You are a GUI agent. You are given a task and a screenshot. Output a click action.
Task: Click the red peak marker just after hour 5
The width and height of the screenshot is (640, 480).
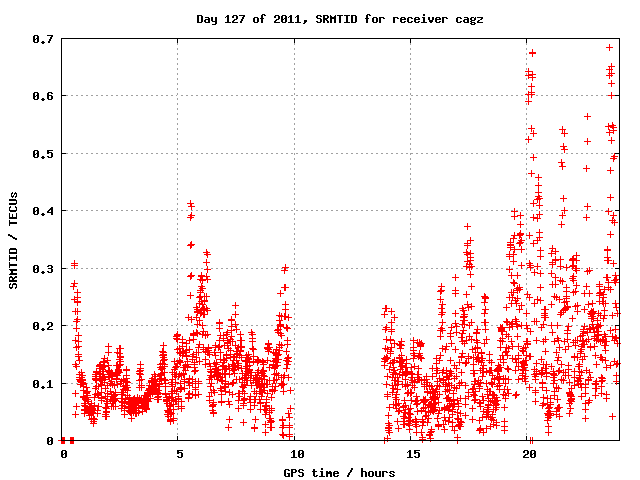coord(190,204)
